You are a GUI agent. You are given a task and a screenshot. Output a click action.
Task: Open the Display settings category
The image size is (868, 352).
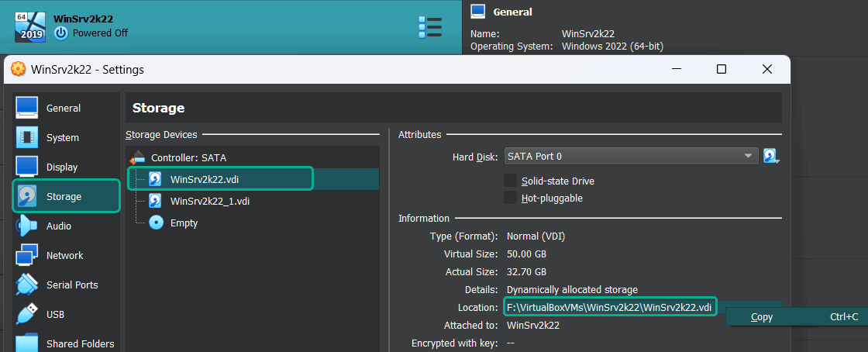pos(65,167)
